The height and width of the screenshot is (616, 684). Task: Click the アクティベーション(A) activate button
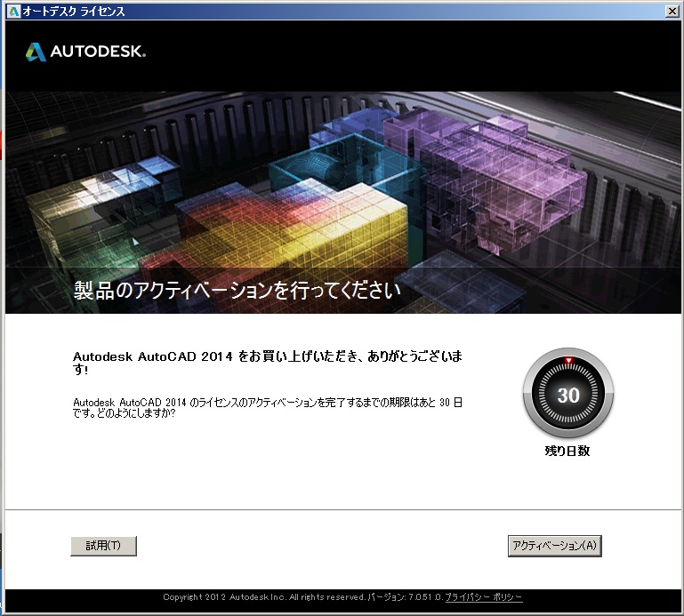pyautogui.click(x=554, y=546)
